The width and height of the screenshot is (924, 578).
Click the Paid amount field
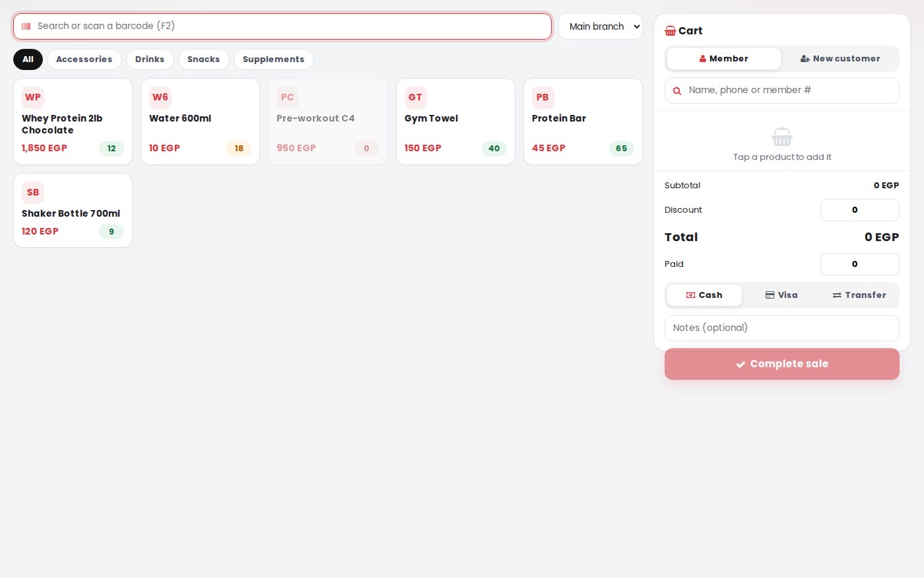[x=859, y=264]
